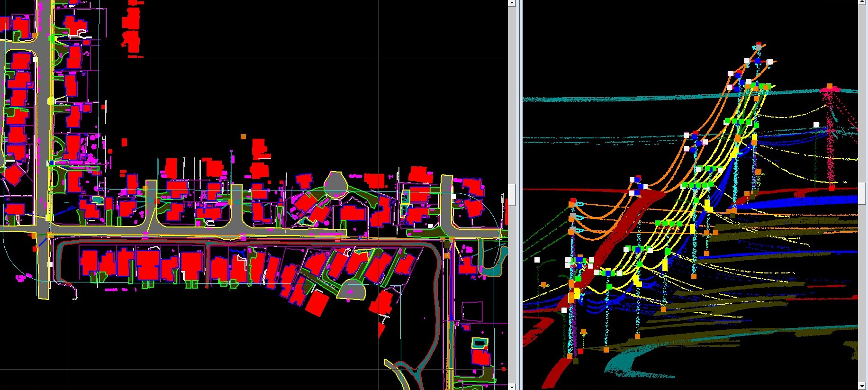Click the right 3D view's scroll-down arrow
Screen dimensions: 868x390
(x=862, y=387)
